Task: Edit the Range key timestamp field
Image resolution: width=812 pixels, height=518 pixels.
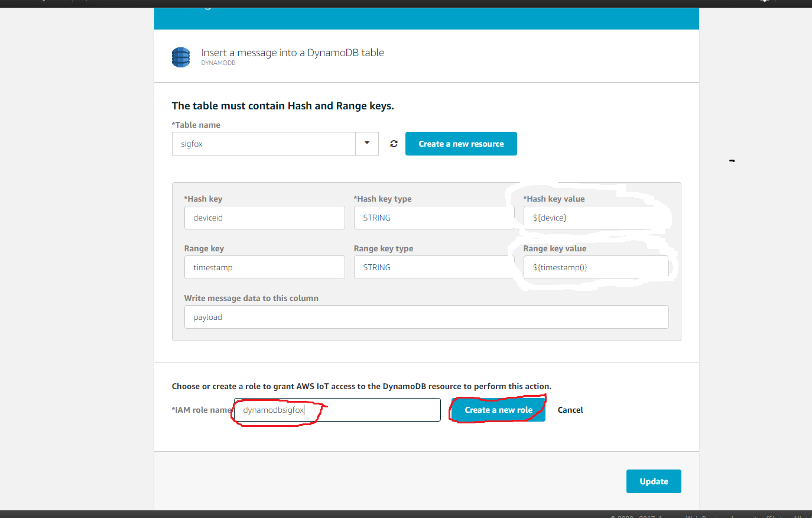Action: pos(264,267)
